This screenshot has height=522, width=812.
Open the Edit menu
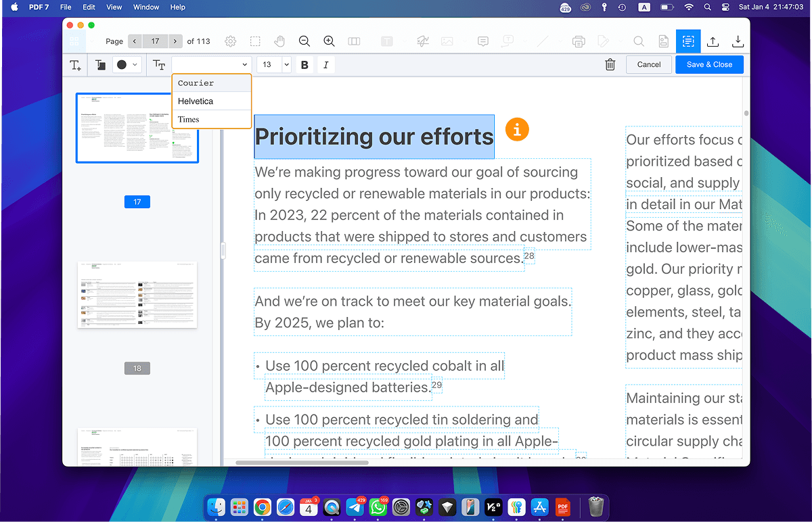(x=89, y=7)
